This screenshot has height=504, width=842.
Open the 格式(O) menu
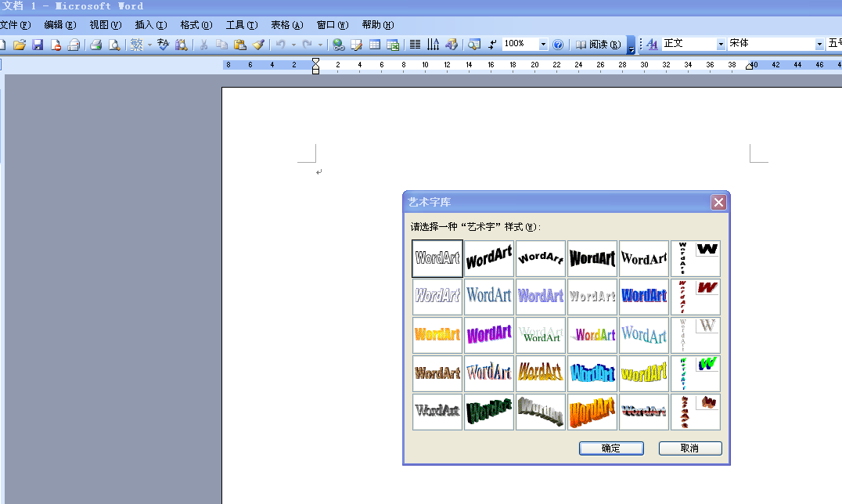(x=196, y=25)
